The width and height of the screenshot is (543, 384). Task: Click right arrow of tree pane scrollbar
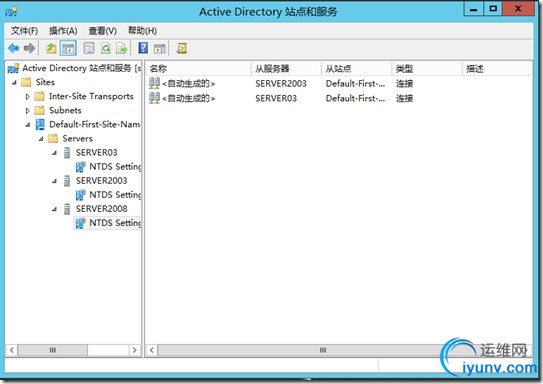135,350
